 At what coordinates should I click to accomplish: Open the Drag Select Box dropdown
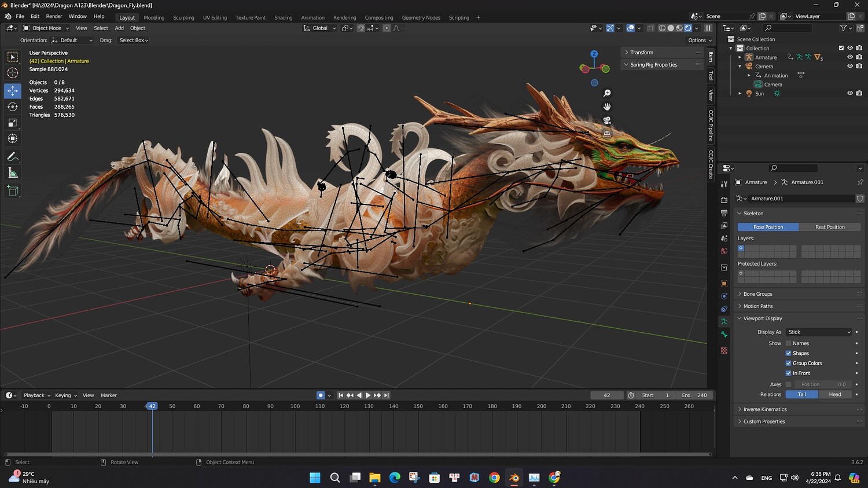[x=134, y=41]
